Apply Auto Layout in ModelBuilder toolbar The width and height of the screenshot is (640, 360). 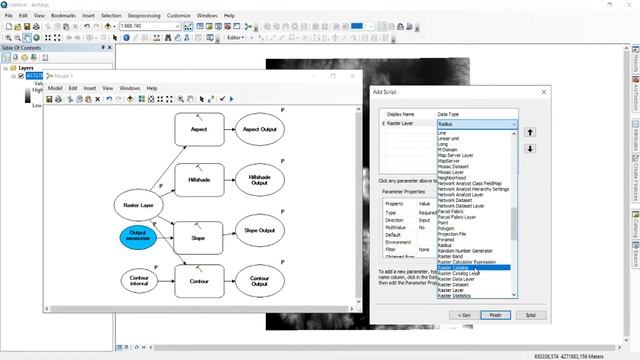tap(142, 99)
